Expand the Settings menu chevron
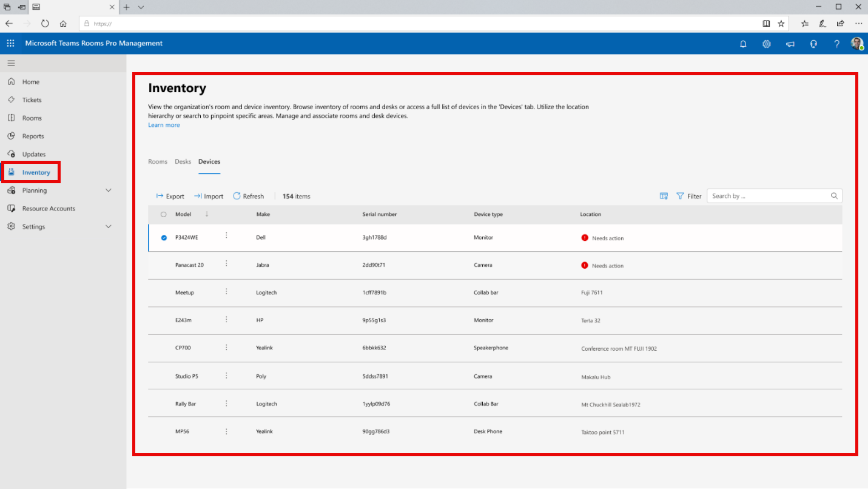868x489 pixels. coord(109,226)
